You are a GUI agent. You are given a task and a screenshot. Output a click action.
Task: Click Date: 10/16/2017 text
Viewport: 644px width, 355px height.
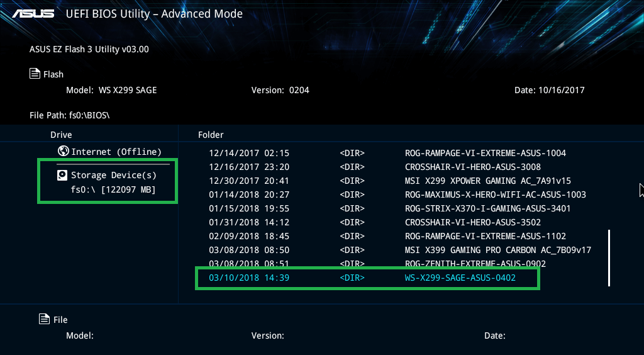550,91
